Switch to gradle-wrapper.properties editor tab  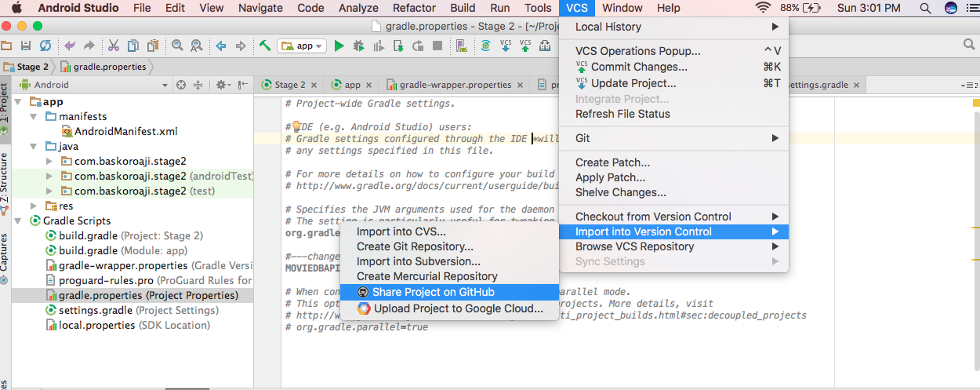pyautogui.click(x=456, y=85)
